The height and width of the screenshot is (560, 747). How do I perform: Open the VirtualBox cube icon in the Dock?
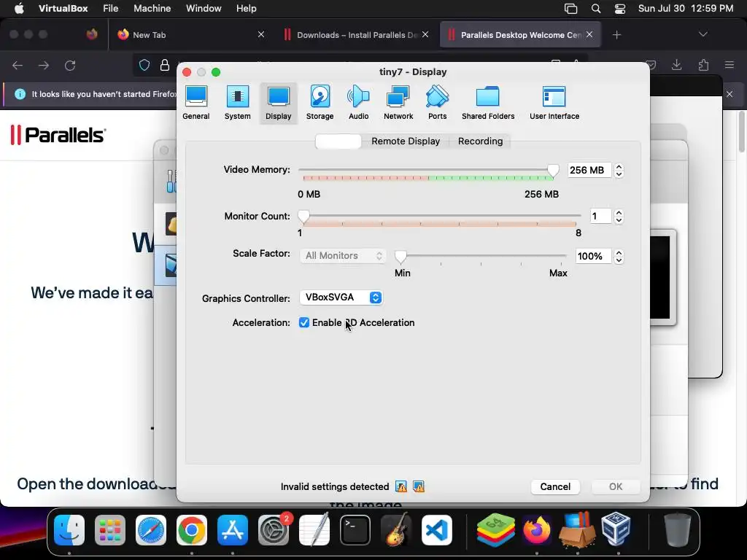point(616,529)
